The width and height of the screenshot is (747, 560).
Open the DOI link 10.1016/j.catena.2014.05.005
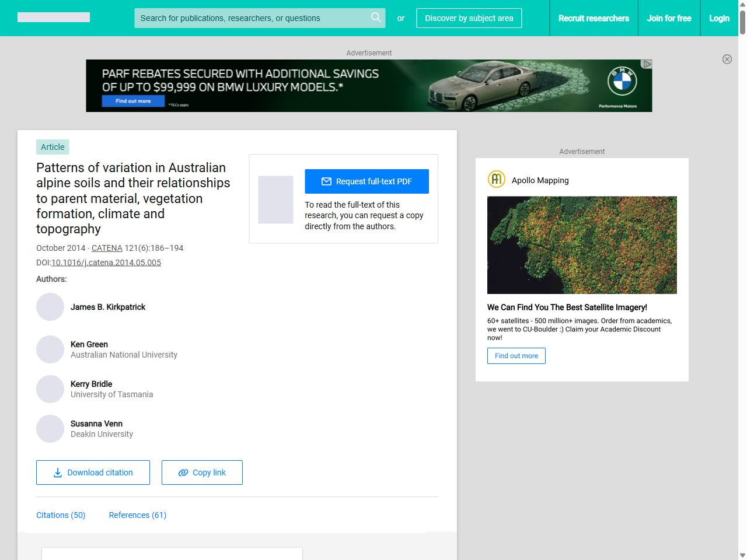tap(106, 262)
